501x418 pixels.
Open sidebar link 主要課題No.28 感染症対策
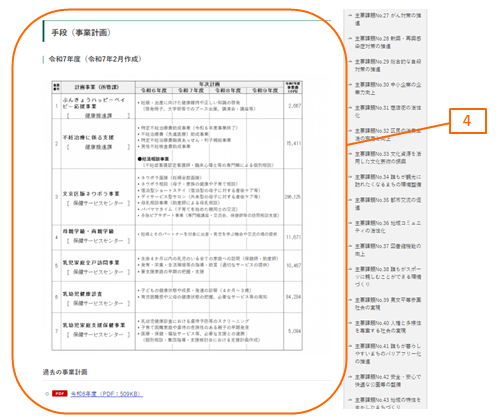click(x=388, y=42)
